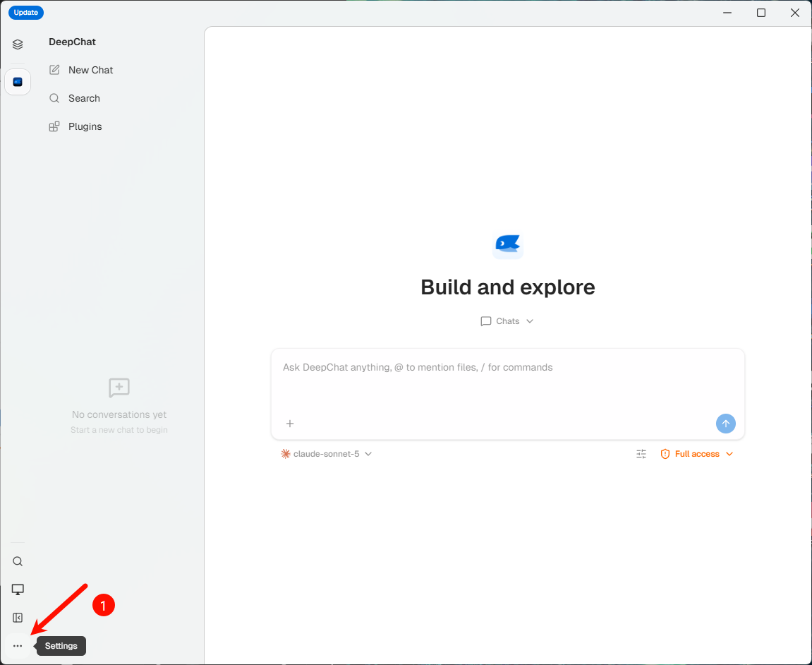Send message with the blue arrow button
Viewport: 812px width, 665px height.
[725, 424]
